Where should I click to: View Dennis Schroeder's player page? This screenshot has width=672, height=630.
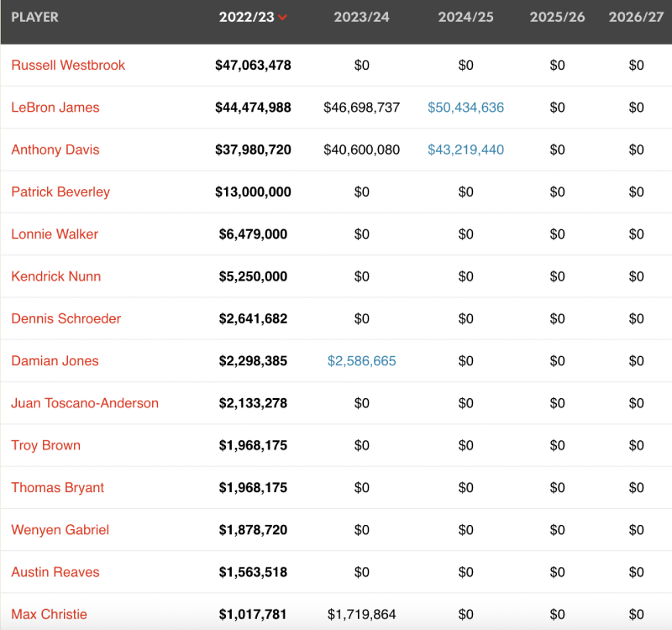point(66,319)
